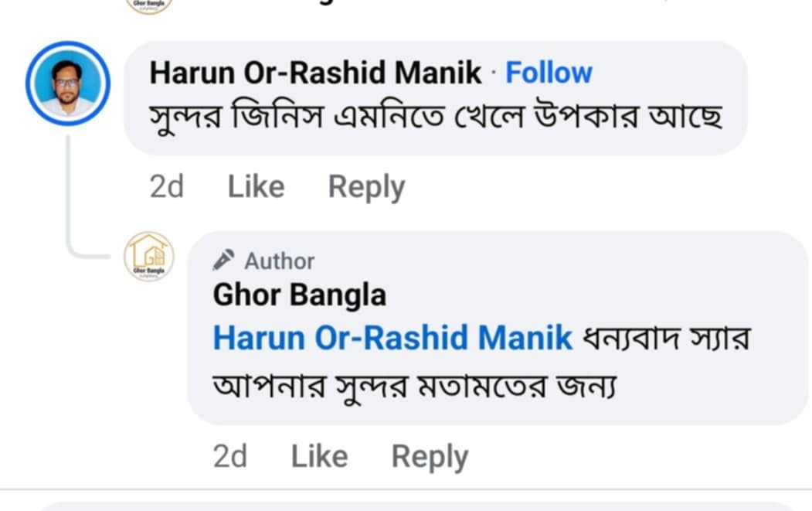
Task: Click the 2d timestamp under Harun's comment
Action: [167, 187]
